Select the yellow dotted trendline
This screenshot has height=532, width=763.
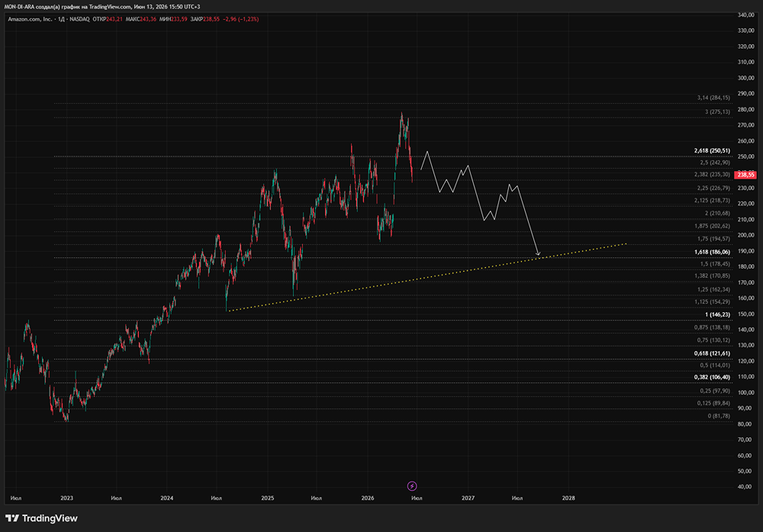[427, 277]
